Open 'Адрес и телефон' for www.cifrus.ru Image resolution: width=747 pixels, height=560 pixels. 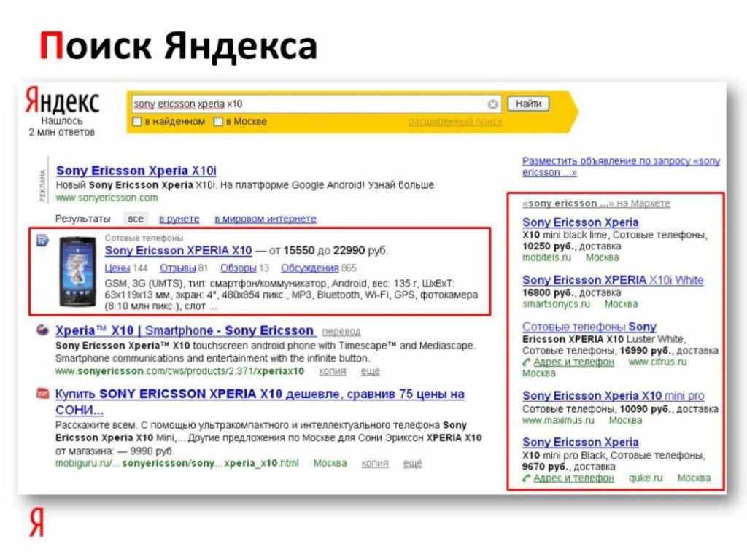(573, 362)
